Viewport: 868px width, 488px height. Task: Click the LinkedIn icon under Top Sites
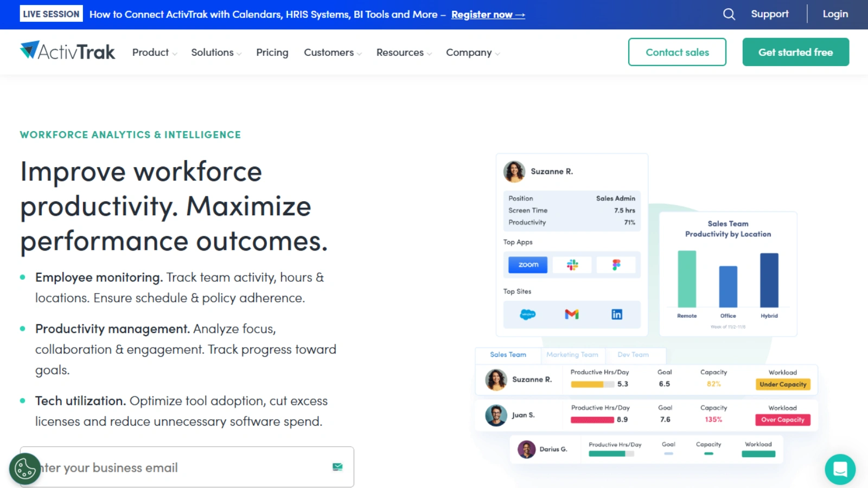pyautogui.click(x=617, y=314)
